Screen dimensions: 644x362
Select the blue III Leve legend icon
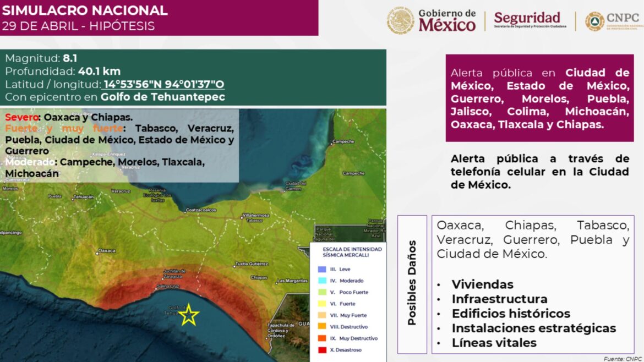(x=323, y=269)
